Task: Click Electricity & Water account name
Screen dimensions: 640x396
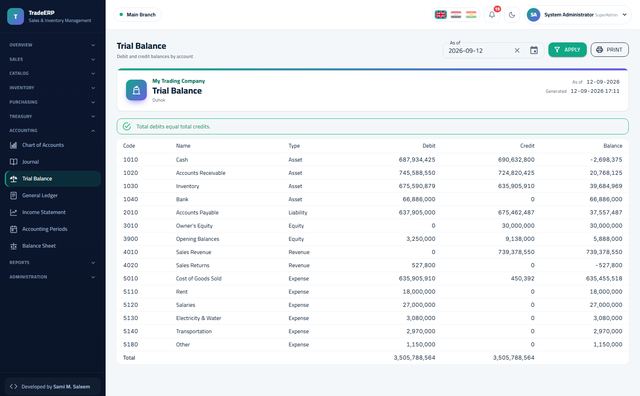Action: 198,318
